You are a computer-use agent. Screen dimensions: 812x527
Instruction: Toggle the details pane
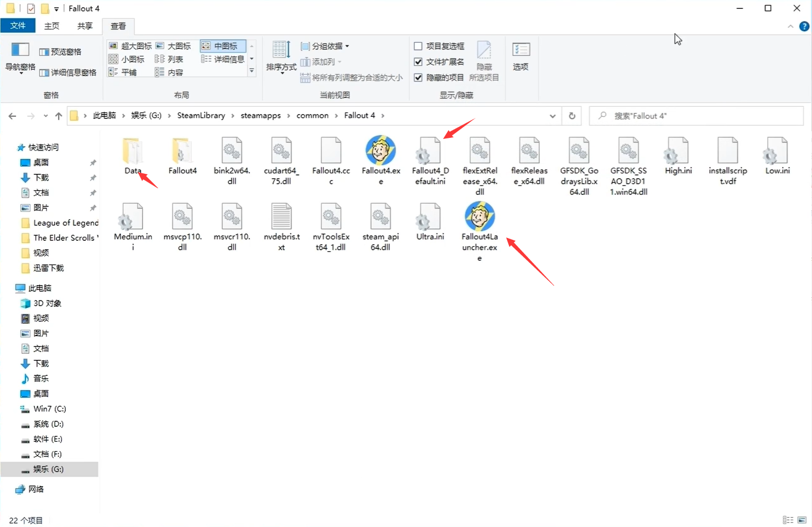68,73
